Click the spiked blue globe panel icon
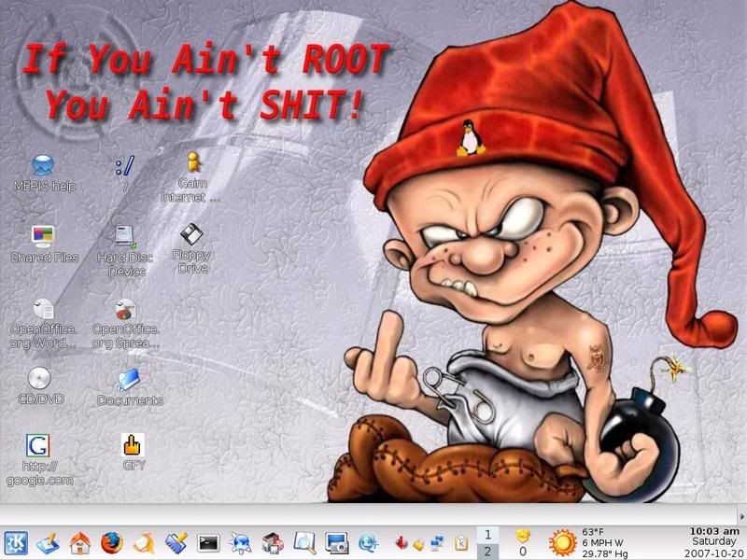Image resolution: width=747 pixels, height=560 pixels. click(240, 543)
